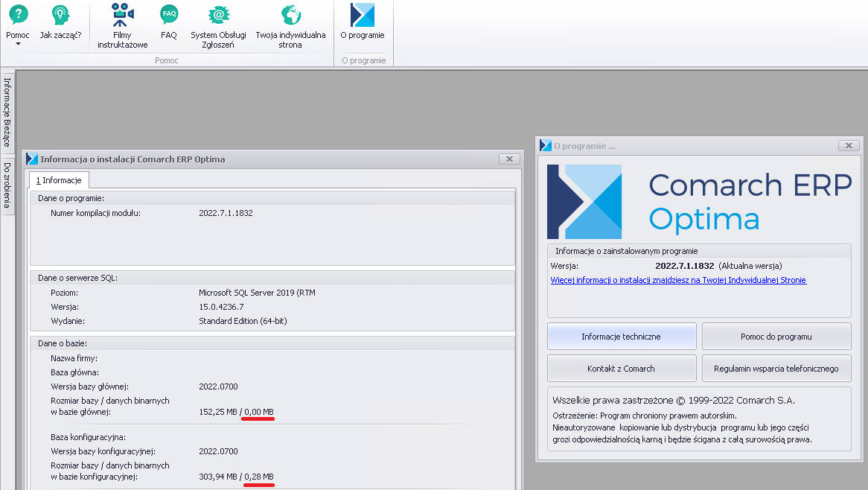Open the Do zrobienia side panel

tap(7, 185)
